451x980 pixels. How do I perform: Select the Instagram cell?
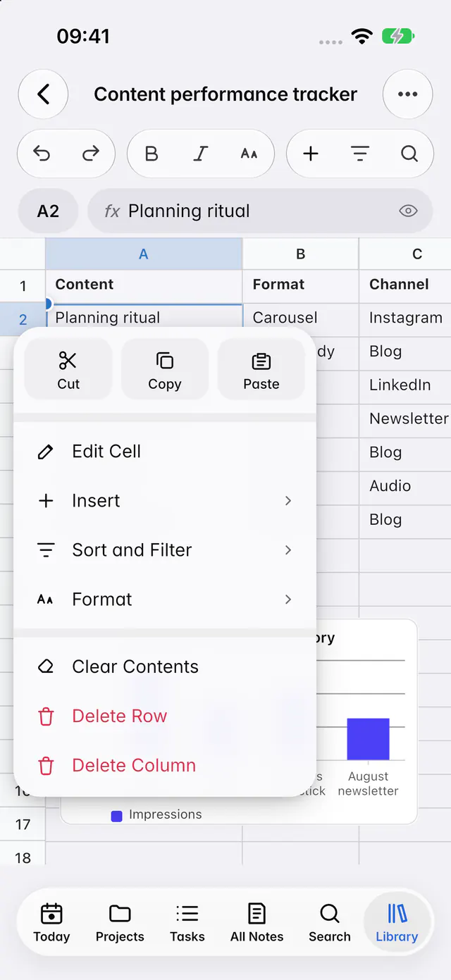click(x=405, y=318)
